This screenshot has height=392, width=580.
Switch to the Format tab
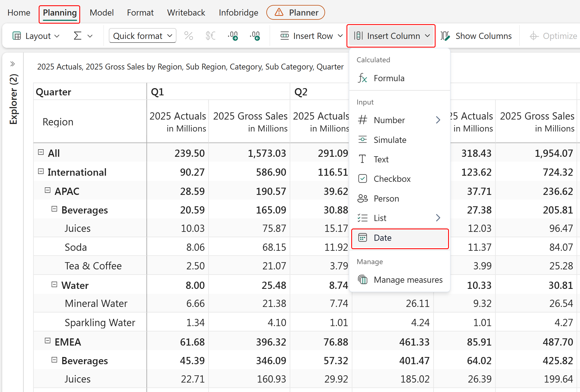[x=140, y=13]
